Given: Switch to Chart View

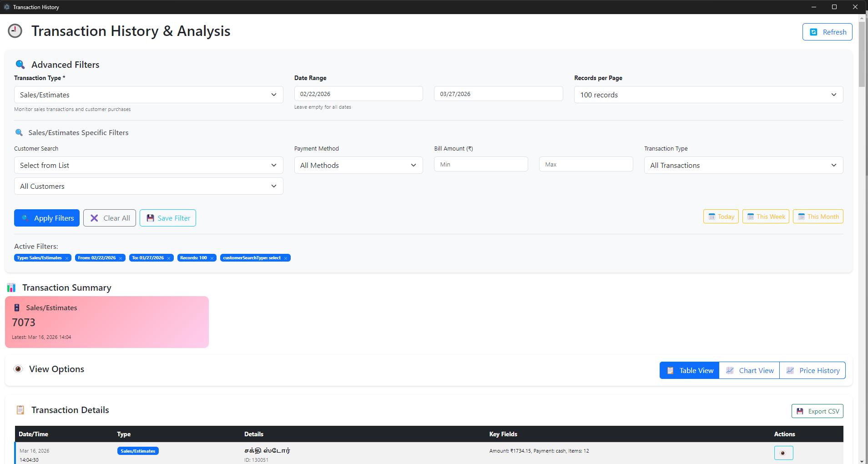Looking at the screenshot, I should [749, 370].
